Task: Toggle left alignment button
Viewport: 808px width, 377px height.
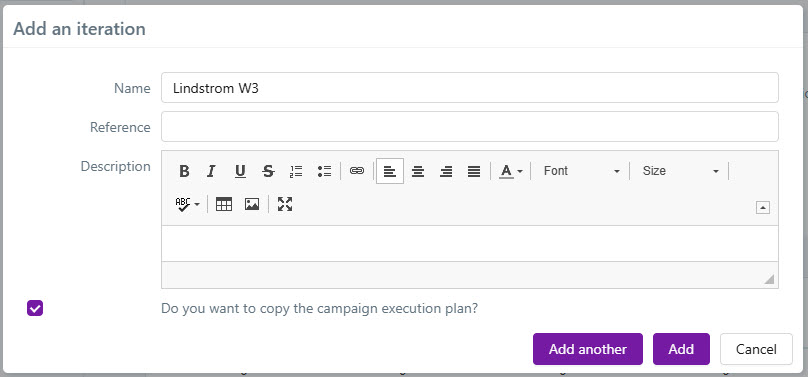Action: [x=390, y=171]
